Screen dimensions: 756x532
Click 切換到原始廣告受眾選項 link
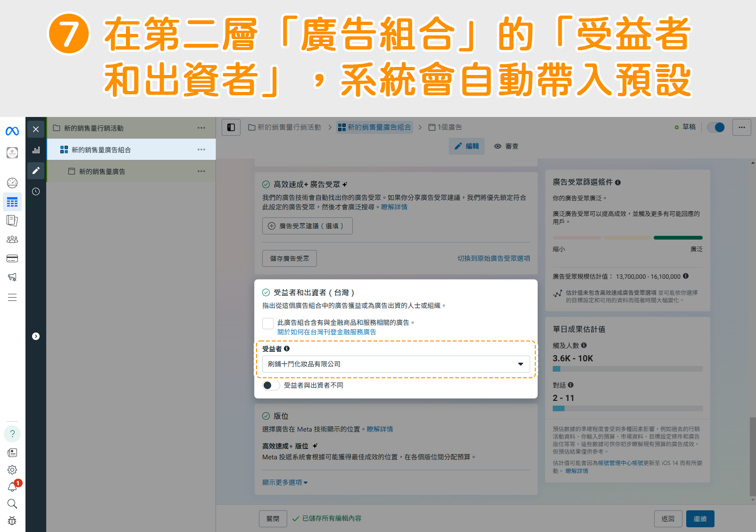494,258
